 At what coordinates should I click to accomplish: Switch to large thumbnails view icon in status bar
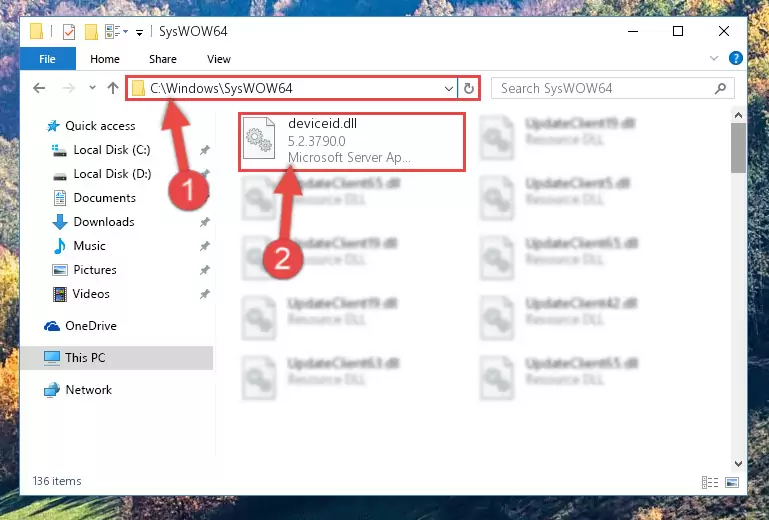732,483
